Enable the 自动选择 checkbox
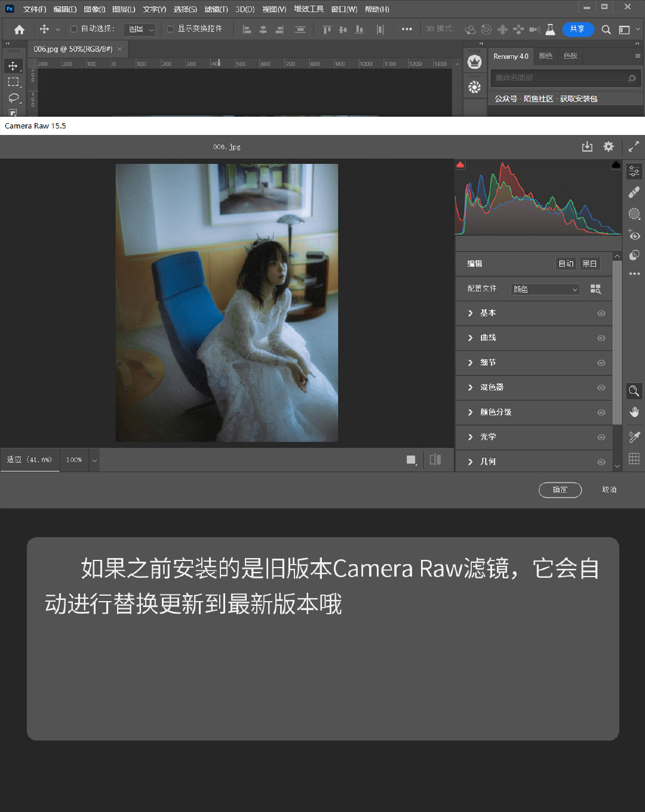Screen dimensions: 645x812 pyautogui.click(x=74, y=29)
